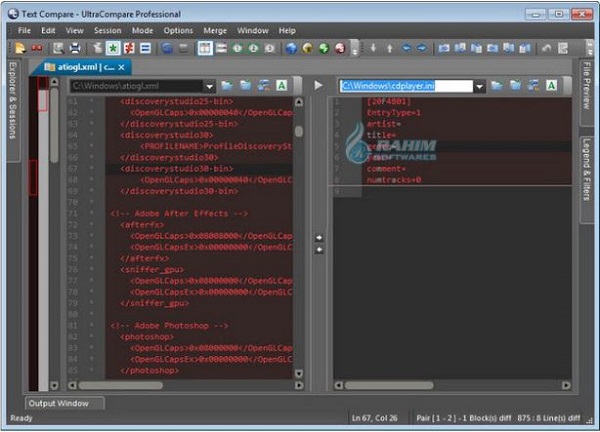Open the Session menu
This screenshot has height=432, width=600.
pyautogui.click(x=107, y=31)
